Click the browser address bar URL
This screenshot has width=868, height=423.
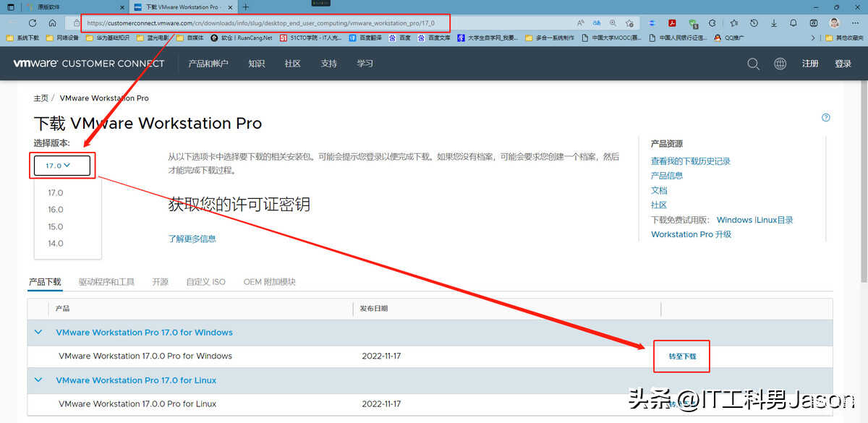[x=260, y=23]
